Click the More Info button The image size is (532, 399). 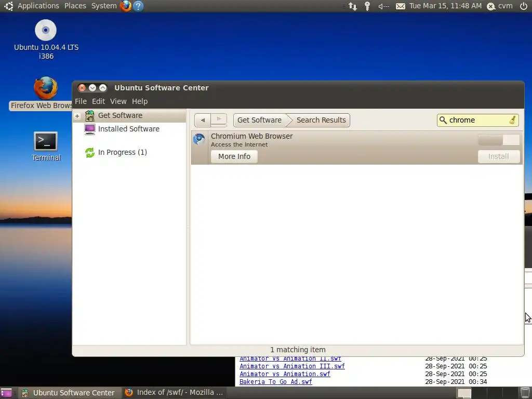(234, 156)
